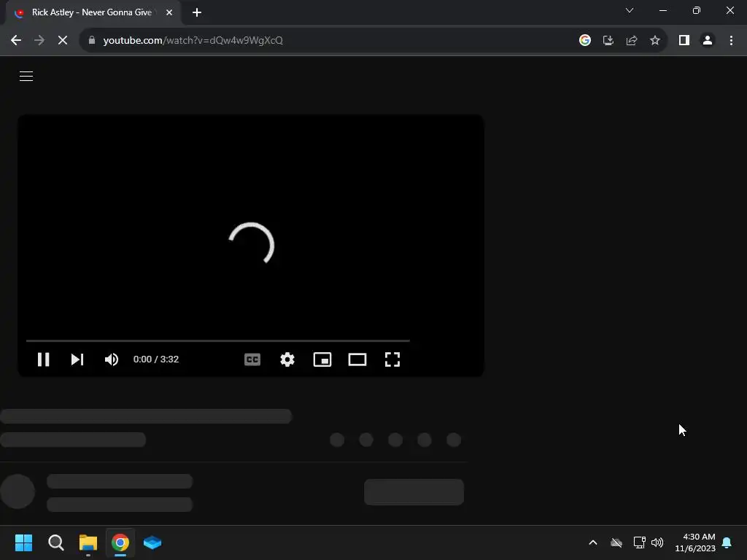The height and width of the screenshot is (560, 747).
Task: Open the video settings gear
Action: (x=287, y=359)
